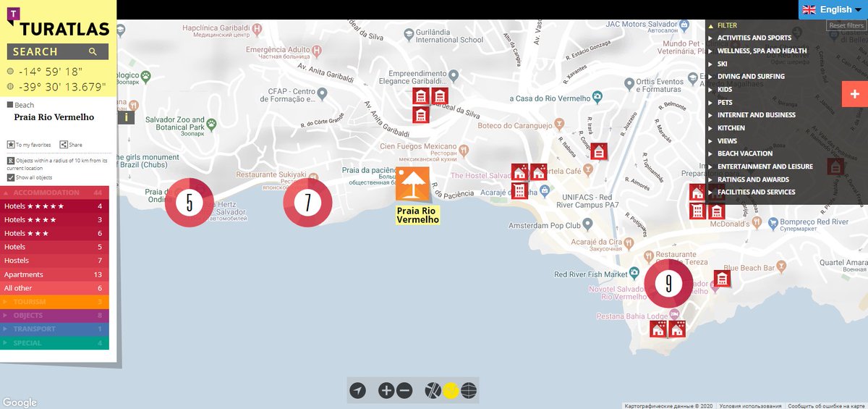Locate my current position on map

pos(357,391)
